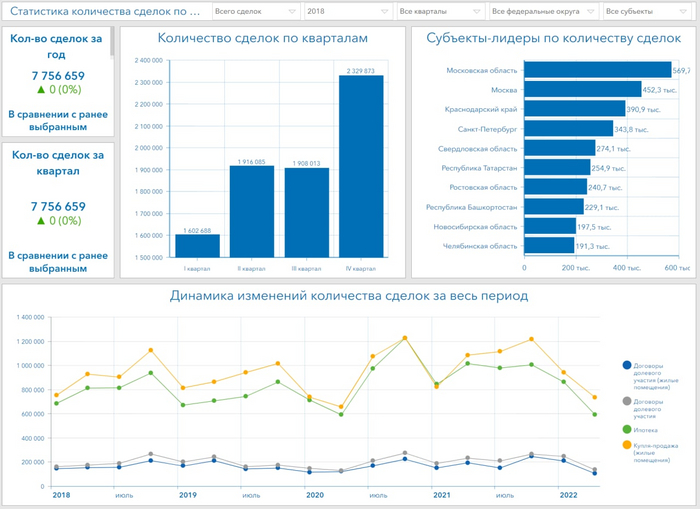Click the Москва bar in the leaders chart
This screenshot has height=509, width=700.
[583, 89]
